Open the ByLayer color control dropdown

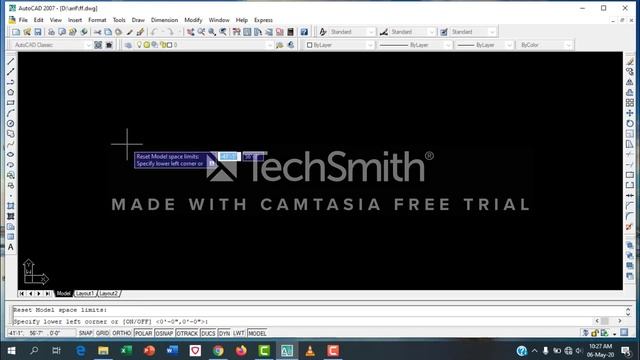(370, 45)
